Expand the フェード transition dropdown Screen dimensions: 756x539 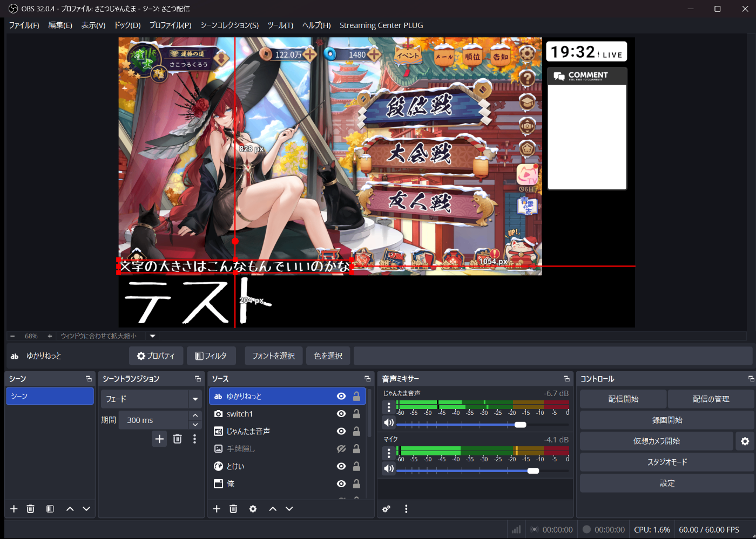coord(195,399)
